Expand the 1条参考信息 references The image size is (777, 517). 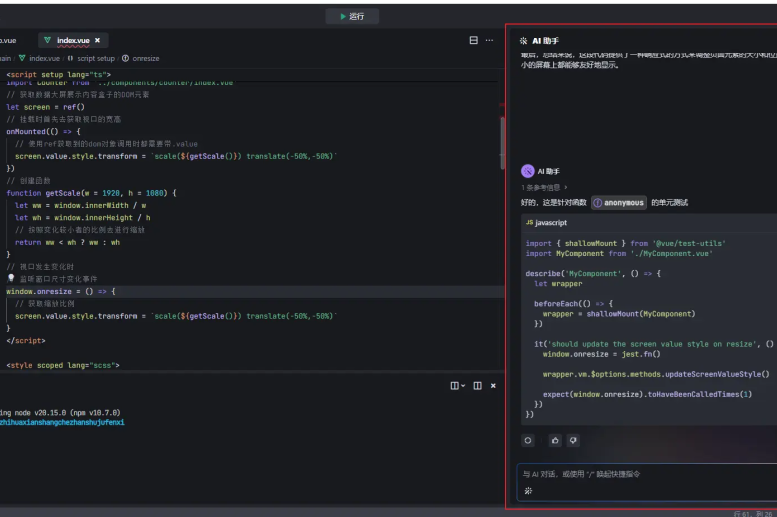point(545,187)
